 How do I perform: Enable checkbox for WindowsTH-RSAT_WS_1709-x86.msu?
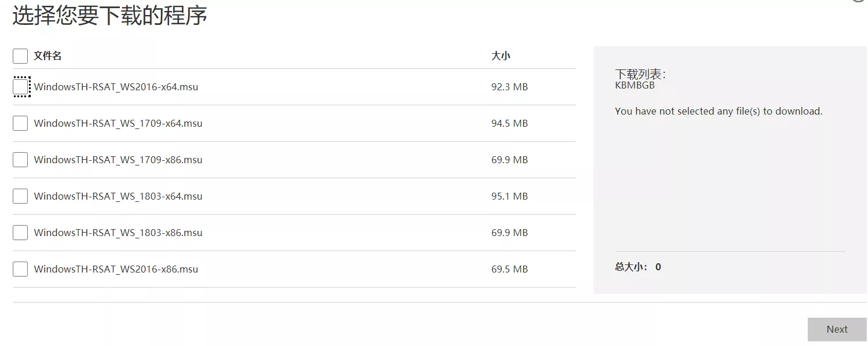pyautogui.click(x=20, y=160)
